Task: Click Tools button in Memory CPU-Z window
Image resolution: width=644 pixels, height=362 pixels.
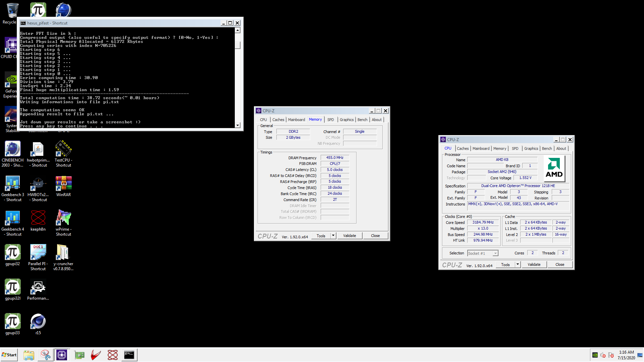Action: tap(321, 236)
